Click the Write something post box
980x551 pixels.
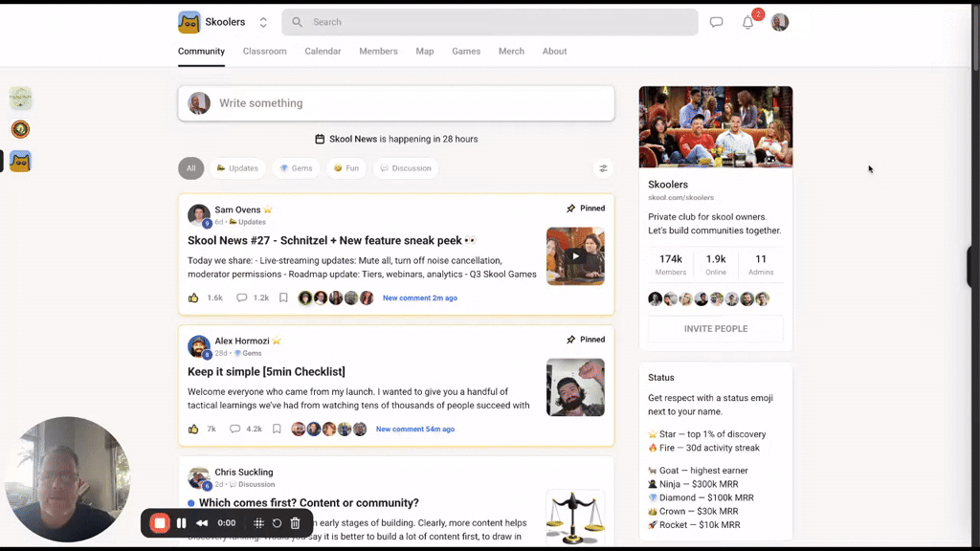point(396,103)
